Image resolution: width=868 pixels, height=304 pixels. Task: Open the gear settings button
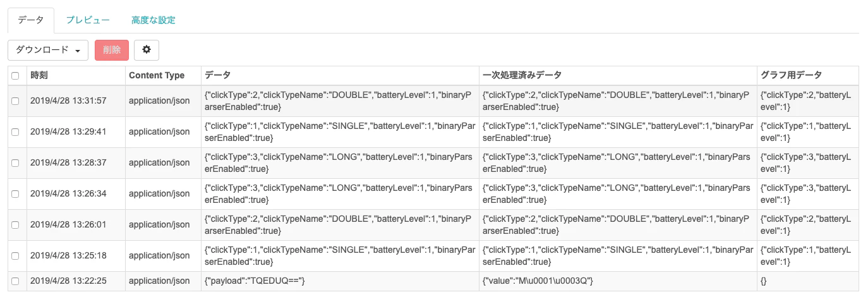(x=147, y=50)
